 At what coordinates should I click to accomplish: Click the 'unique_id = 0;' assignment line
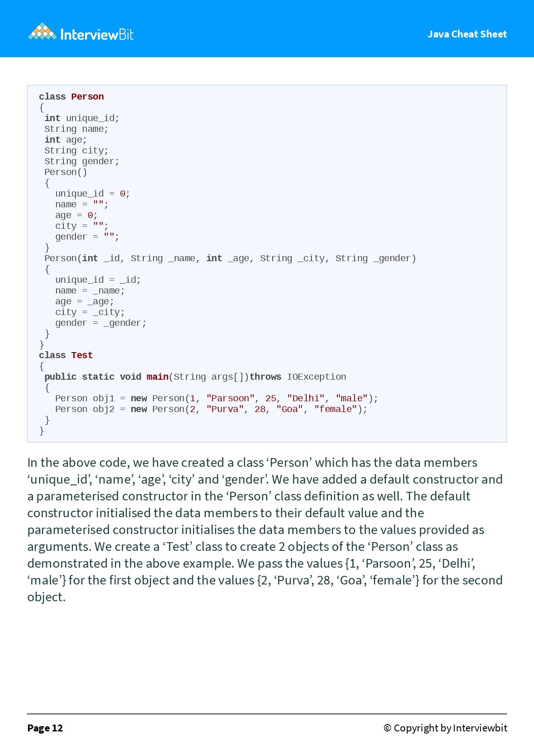click(93, 194)
